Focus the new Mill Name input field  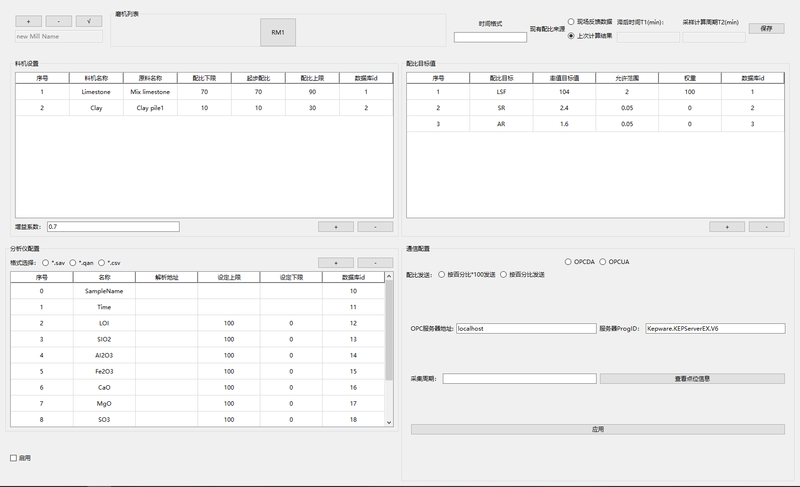59,36
